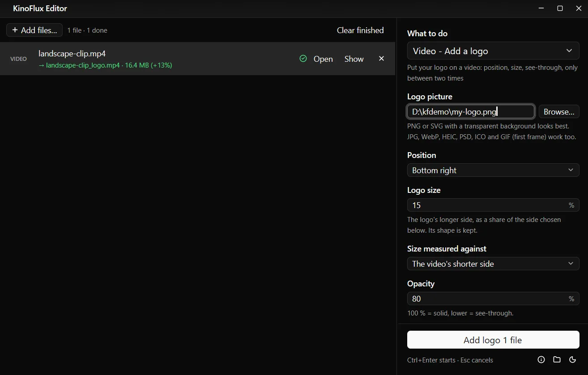
Task: Expand the What to do dropdown
Action: point(493,51)
